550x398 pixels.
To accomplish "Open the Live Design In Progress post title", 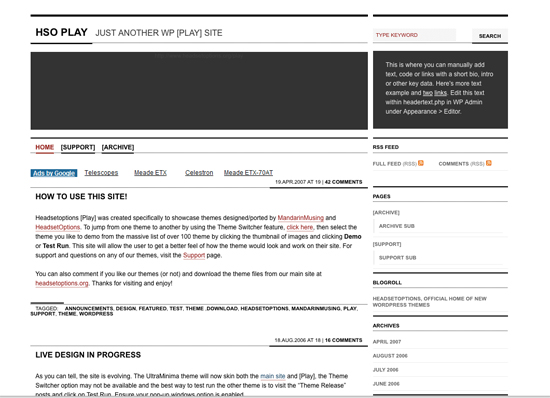I will [x=88, y=355].
